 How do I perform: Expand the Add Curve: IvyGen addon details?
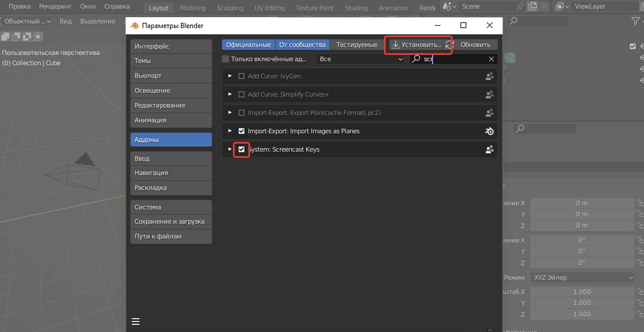click(230, 76)
